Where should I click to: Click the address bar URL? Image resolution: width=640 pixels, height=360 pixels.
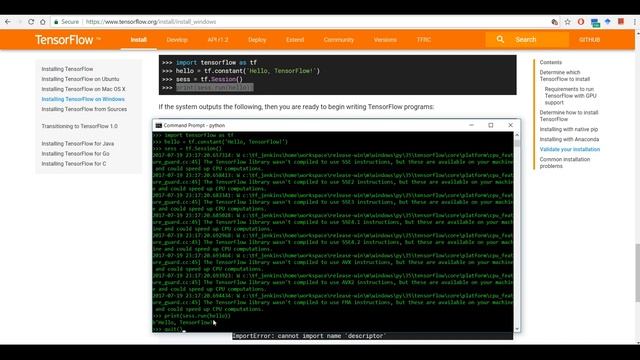point(151,22)
